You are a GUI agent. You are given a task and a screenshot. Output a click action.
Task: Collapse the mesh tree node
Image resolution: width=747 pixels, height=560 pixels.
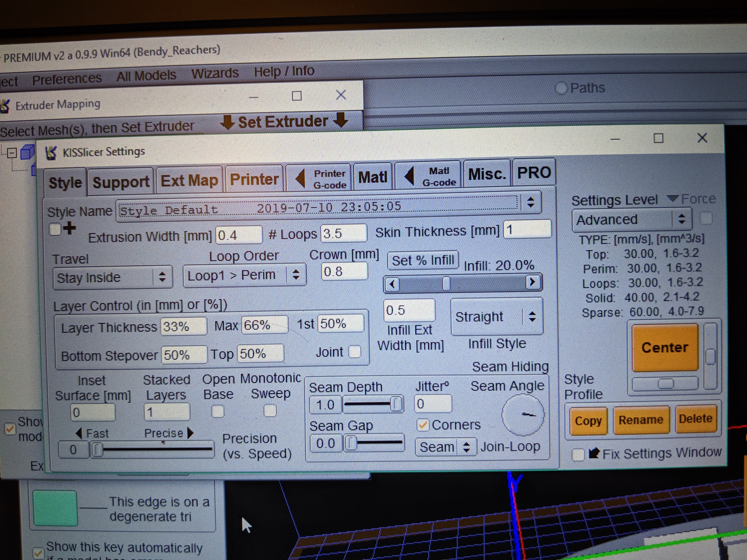tap(12, 153)
